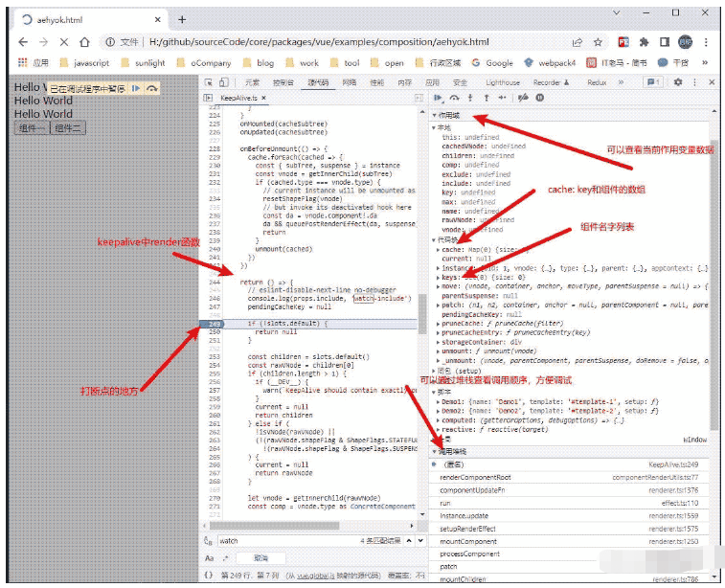Image resolution: width=725 pixels, height=588 pixels.
Task: Open a new browser tab
Action: click(x=182, y=19)
